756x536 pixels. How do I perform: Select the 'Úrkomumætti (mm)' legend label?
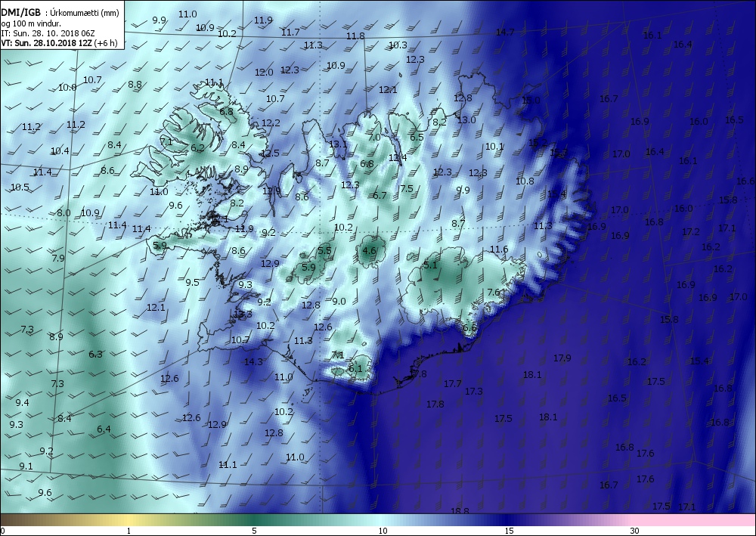(85, 14)
